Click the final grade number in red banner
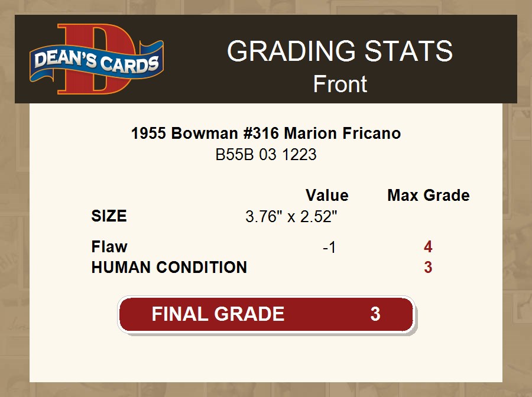Screen dimensions: 532x397 [375, 314]
